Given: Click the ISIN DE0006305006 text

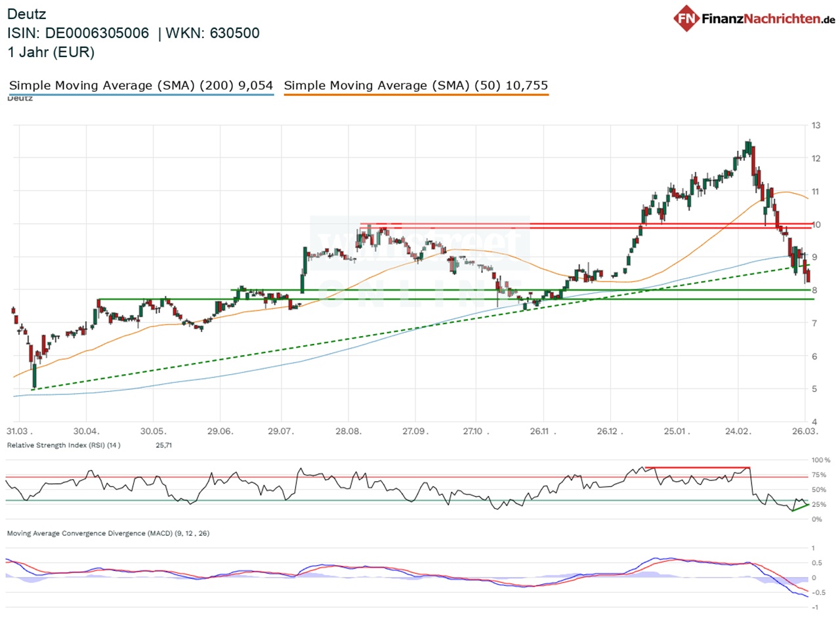Looking at the screenshot, I should [78, 33].
